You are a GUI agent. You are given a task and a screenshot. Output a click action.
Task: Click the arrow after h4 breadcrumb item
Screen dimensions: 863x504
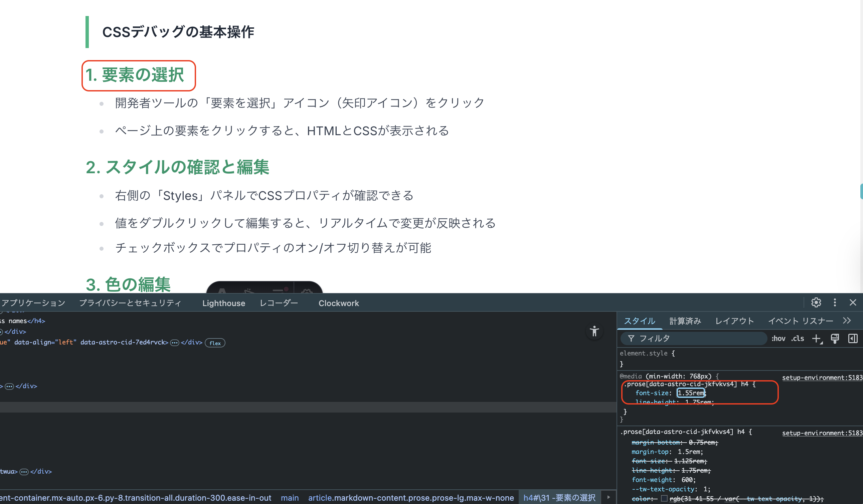[609, 498]
